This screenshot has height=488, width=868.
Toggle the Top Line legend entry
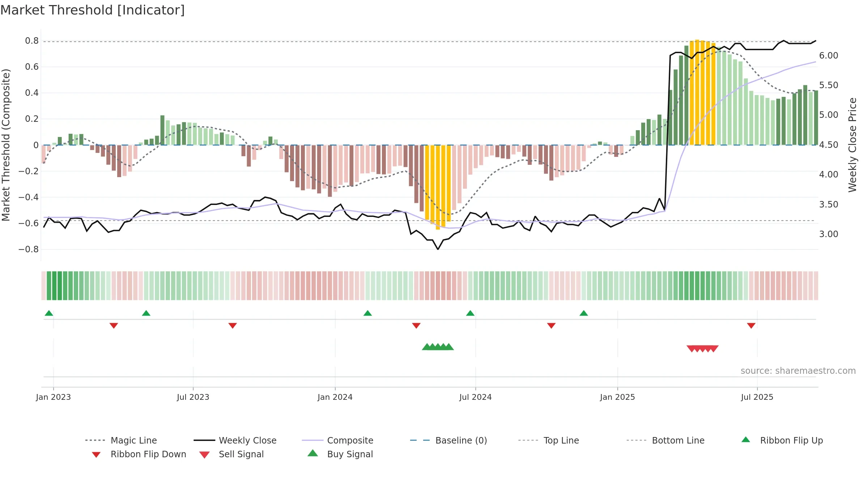pyautogui.click(x=549, y=440)
